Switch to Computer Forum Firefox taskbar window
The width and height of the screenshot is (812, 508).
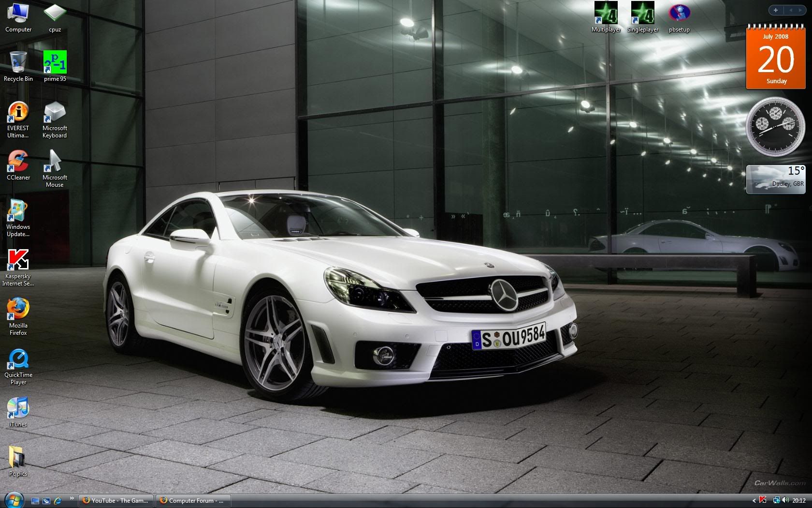coord(193,501)
